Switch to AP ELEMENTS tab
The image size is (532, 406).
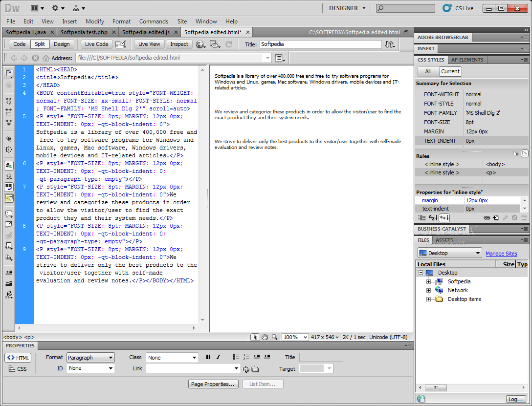tap(467, 60)
